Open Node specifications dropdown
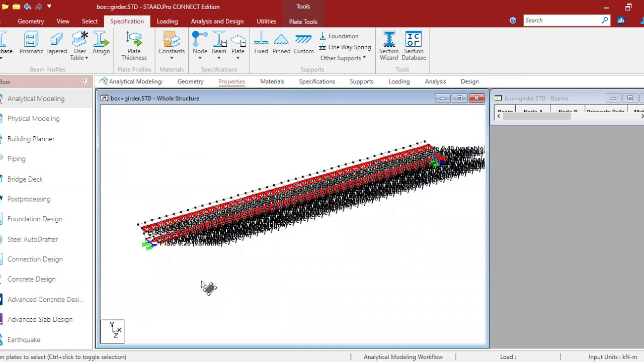The width and height of the screenshot is (644, 362). (200, 46)
